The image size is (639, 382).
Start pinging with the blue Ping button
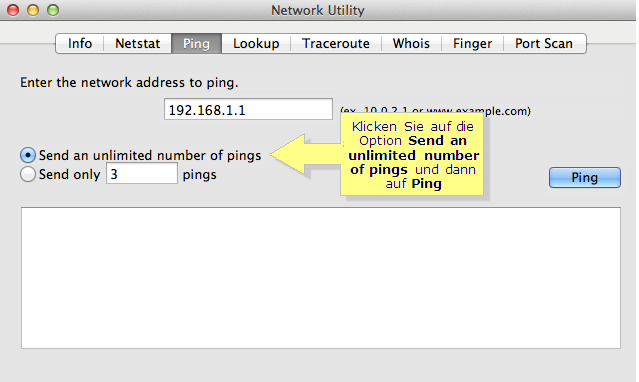click(x=585, y=177)
